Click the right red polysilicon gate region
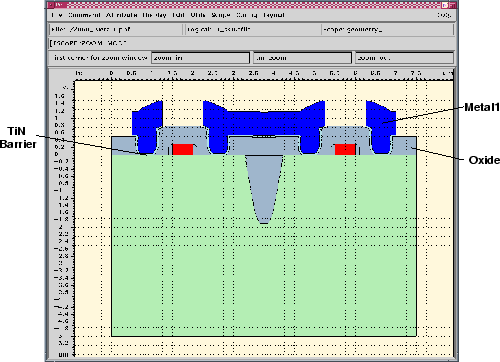500x362 pixels. point(345,149)
